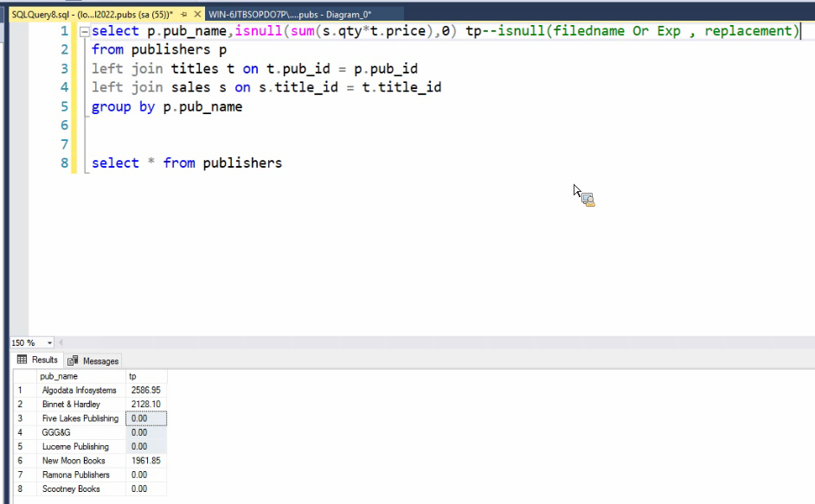Select result row header 1
This screenshot has width=815, height=504.
click(x=24, y=390)
